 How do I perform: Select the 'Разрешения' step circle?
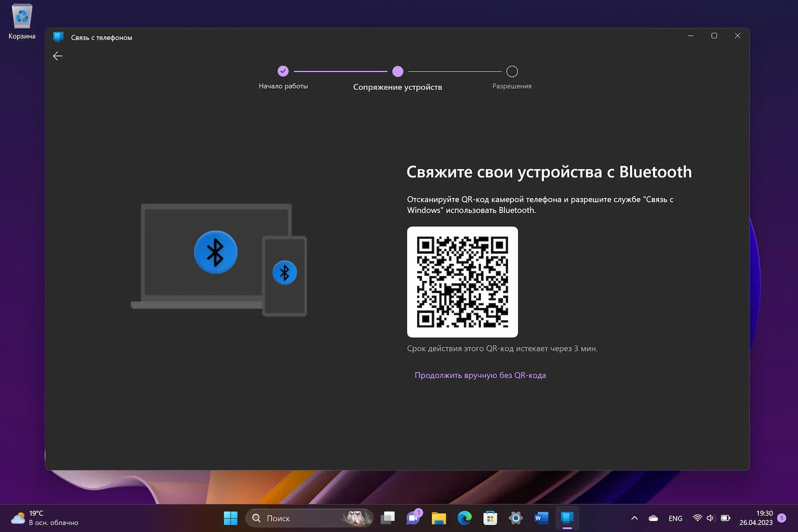pyautogui.click(x=512, y=71)
